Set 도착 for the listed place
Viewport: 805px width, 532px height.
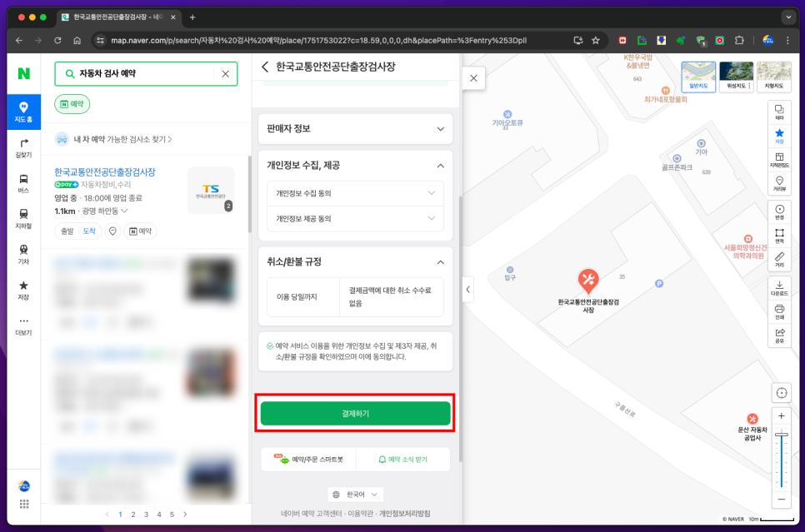89,231
